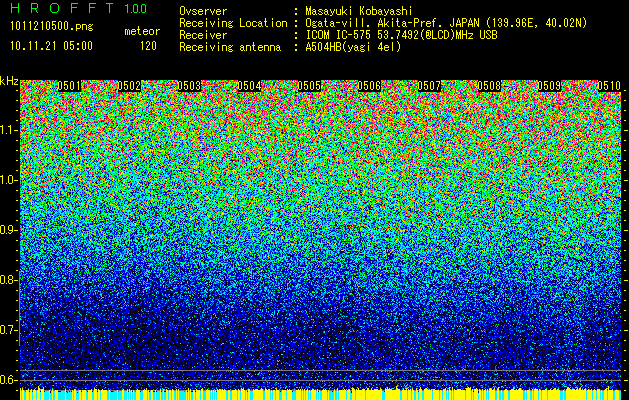Click the 0507 time marker

[429, 86]
